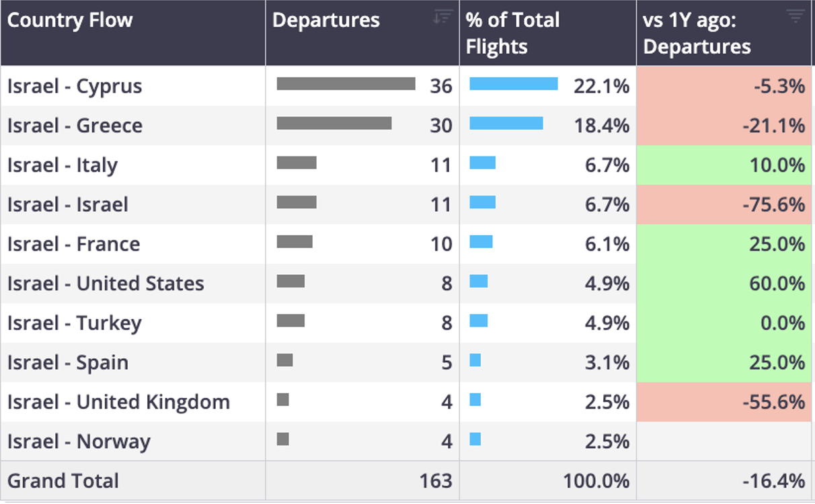Sort table by the Departures sort icon
This screenshot has width=815, height=504.
click(x=442, y=17)
